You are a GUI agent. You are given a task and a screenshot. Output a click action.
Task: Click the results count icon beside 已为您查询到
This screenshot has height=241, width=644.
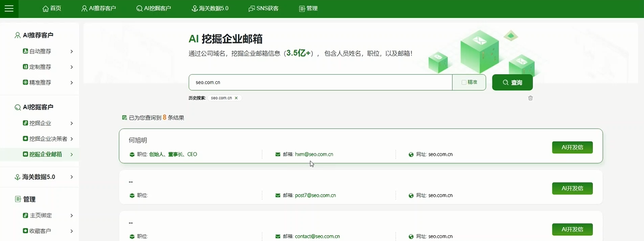click(x=124, y=118)
